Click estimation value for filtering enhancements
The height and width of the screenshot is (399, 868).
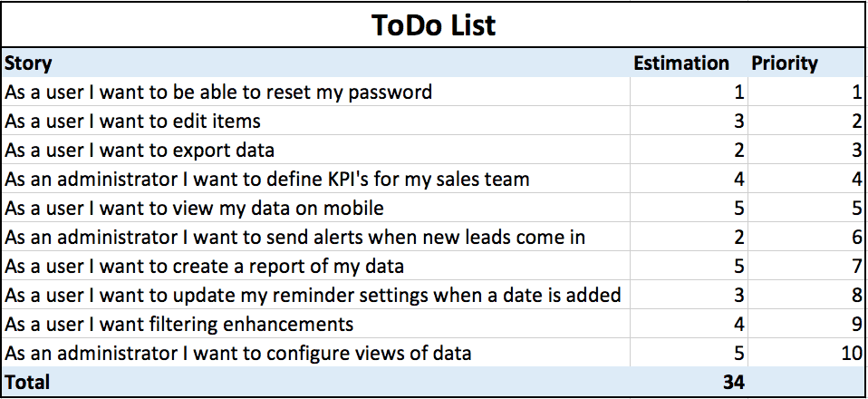coord(738,325)
